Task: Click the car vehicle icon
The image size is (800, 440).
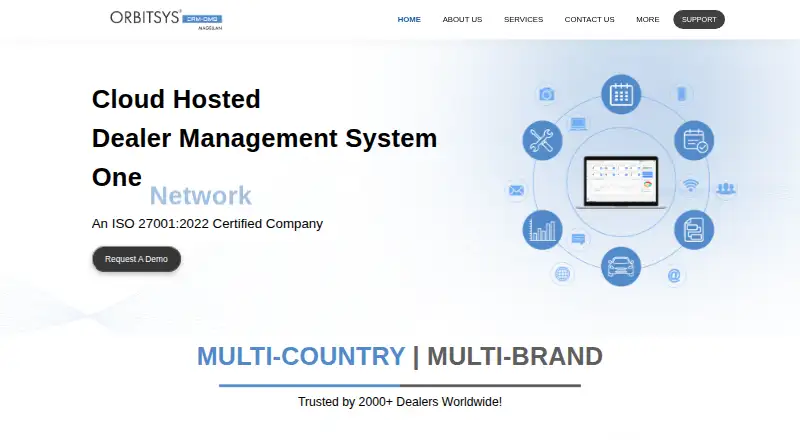Action: point(621,266)
